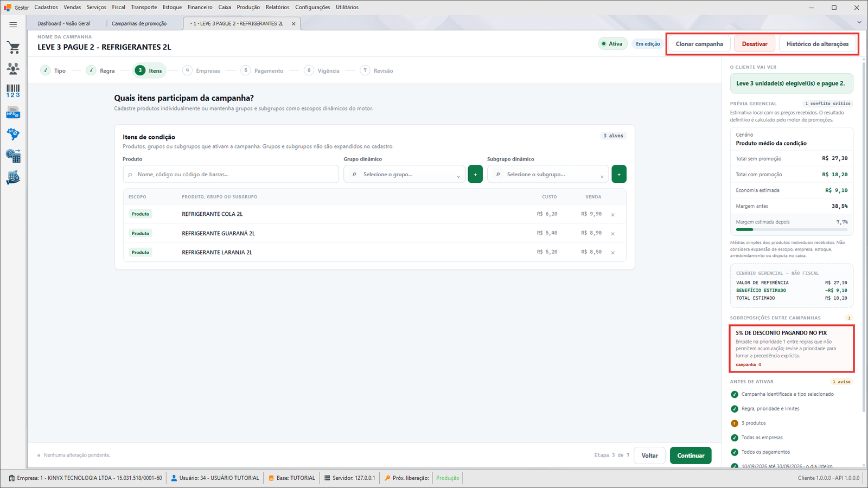Open the coin with calculator icon
This screenshot has height=488, width=868.
13,156
